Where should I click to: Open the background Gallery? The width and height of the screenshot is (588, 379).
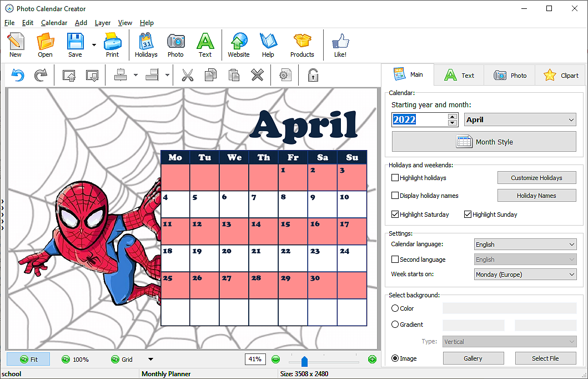point(473,358)
